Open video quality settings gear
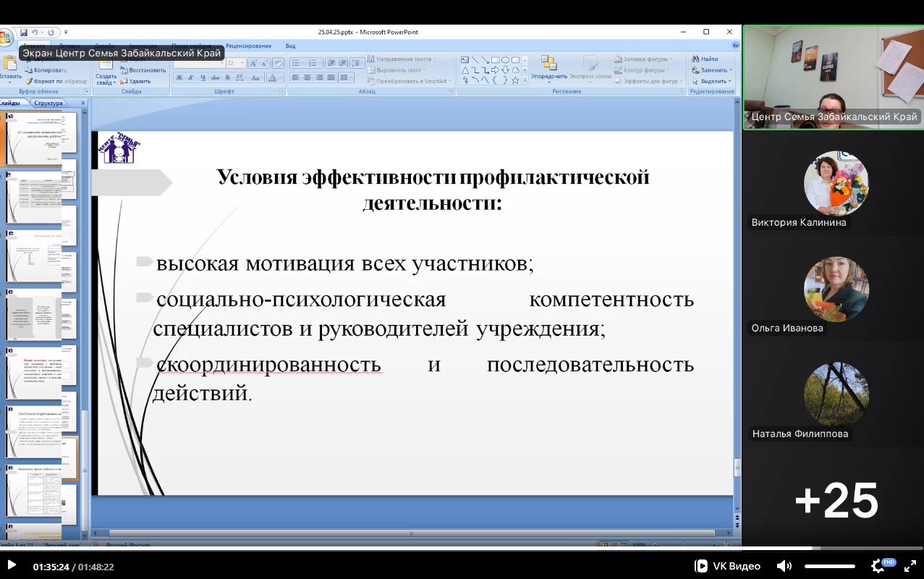Screen dimensions: 924x579 (x=878, y=566)
